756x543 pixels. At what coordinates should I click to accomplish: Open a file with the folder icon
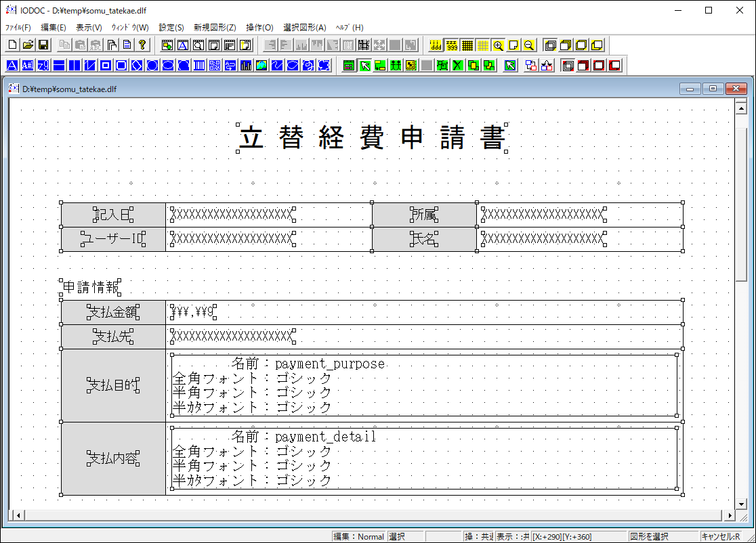28,45
